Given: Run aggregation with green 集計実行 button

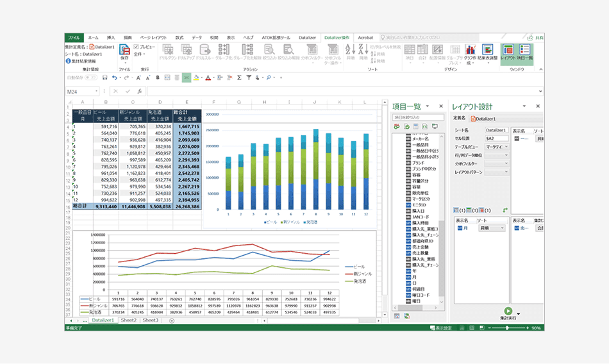Looking at the screenshot, I should [x=508, y=311].
